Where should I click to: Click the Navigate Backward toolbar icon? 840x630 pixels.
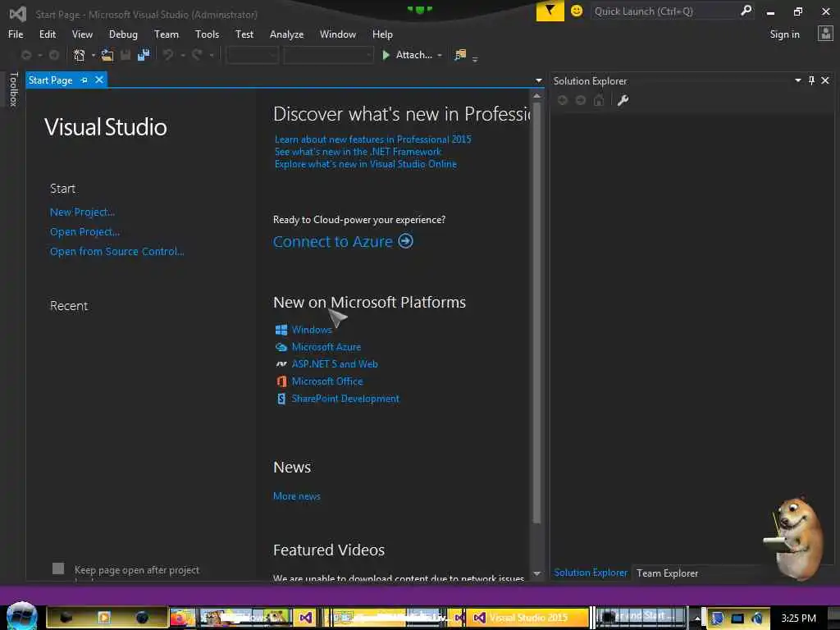tap(26, 55)
